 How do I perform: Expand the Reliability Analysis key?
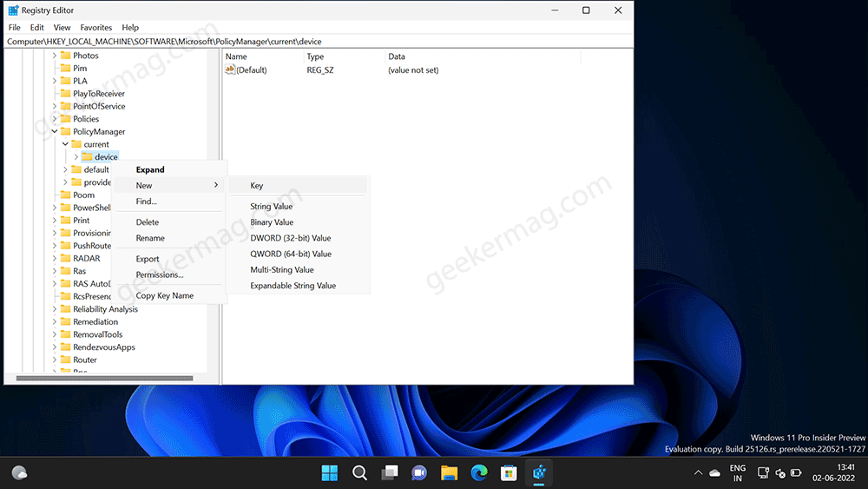point(54,309)
